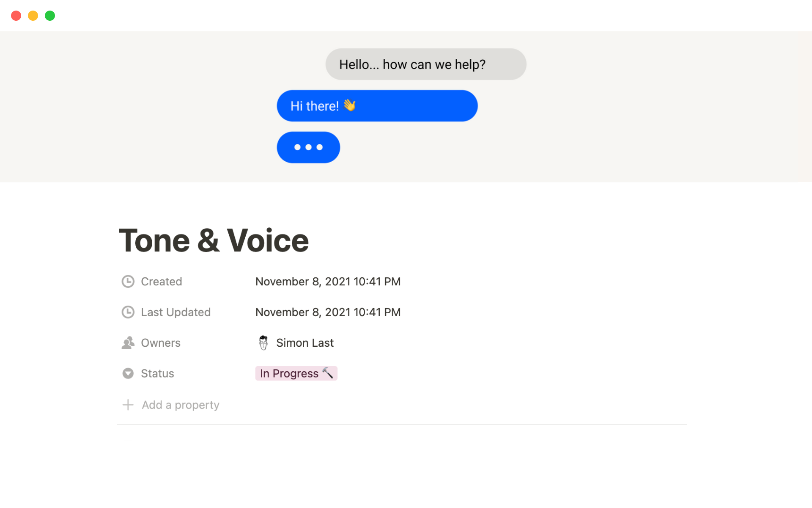The width and height of the screenshot is (812, 508).
Task: Click the clock icon beside Created
Action: coord(128,282)
